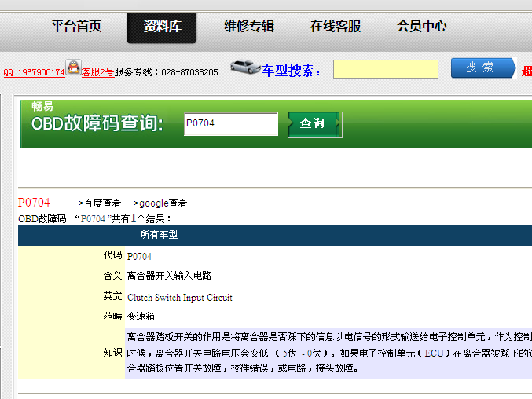Click the QQ penguin chat icon

(x=73, y=67)
